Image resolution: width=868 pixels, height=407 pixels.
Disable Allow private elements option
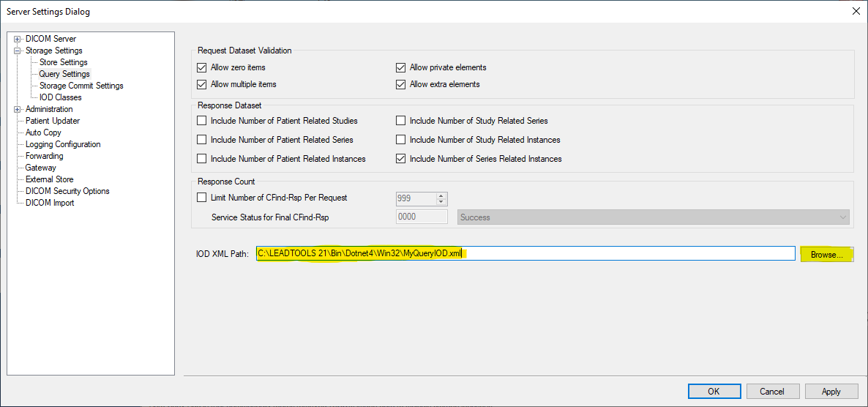[401, 67]
